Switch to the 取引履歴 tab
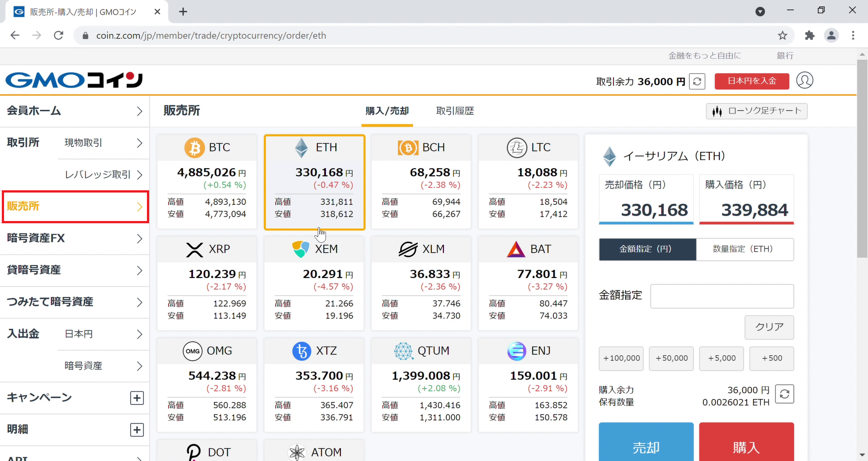 455,111
